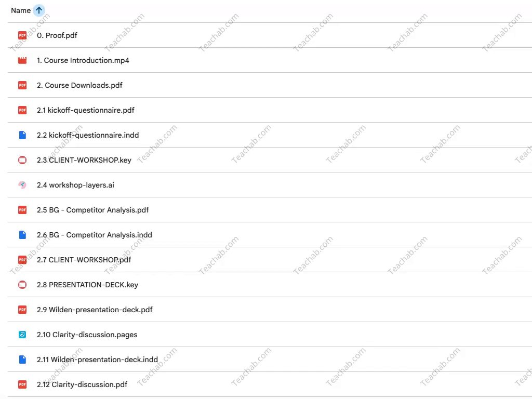
Task: Open 2.1 kickoff-questionnaire.pdf file
Action: point(86,110)
